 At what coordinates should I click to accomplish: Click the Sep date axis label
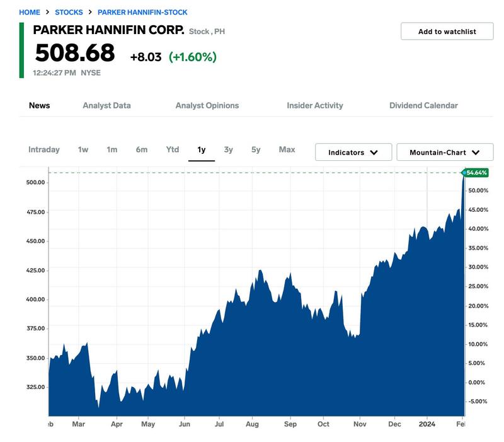[x=290, y=424]
